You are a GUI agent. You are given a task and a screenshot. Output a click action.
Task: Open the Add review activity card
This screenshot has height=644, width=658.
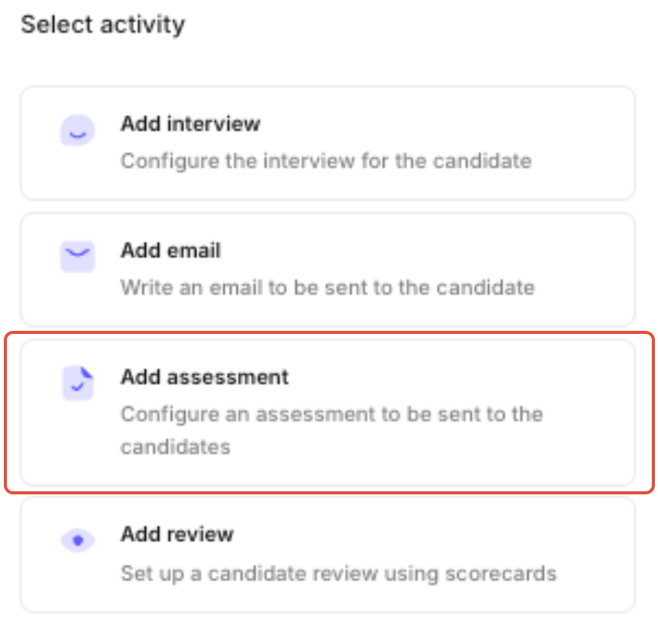pos(328,554)
